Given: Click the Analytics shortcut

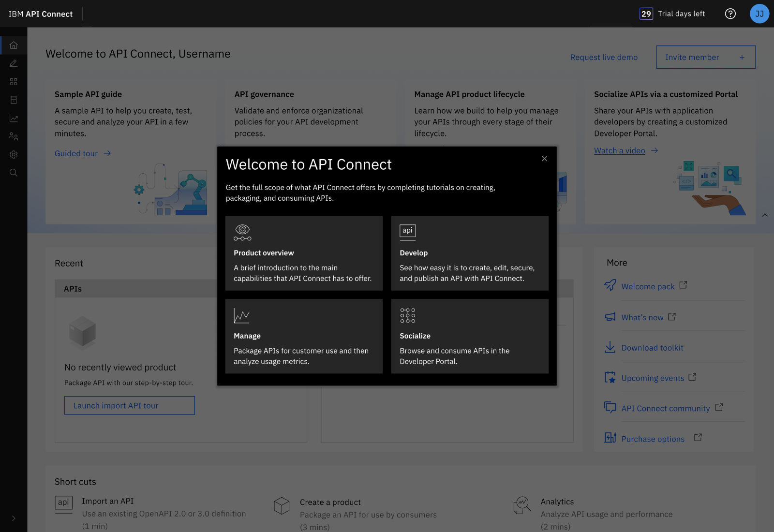Looking at the screenshot, I should (x=593, y=514).
